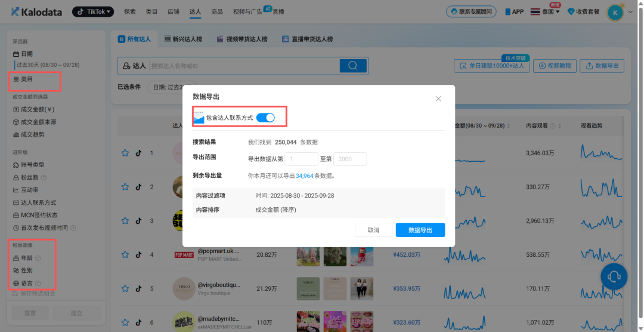Viewport: 644px width, 332px height.
Task: Close the 数据导出 dialog
Action: click(438, 99)
